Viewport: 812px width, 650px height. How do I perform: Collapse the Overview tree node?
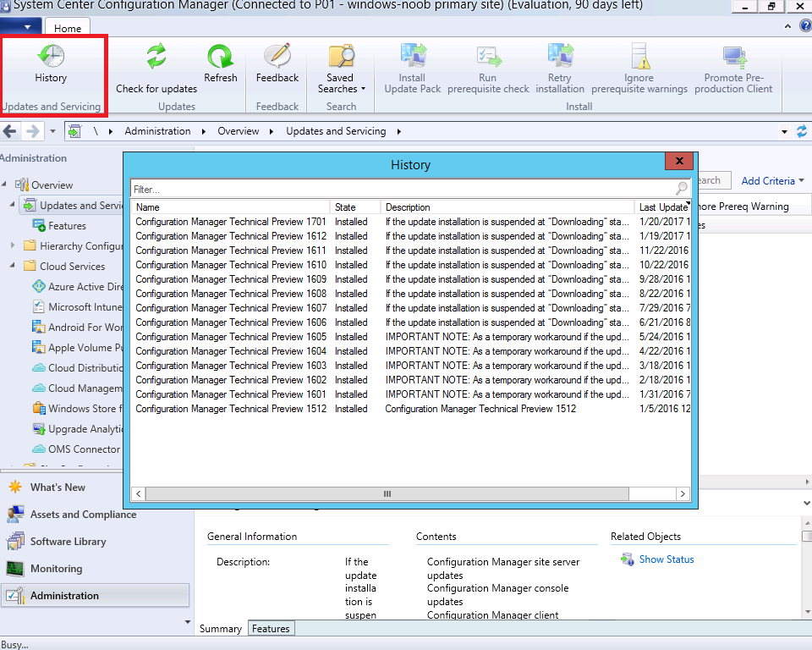tap(5, 185)
